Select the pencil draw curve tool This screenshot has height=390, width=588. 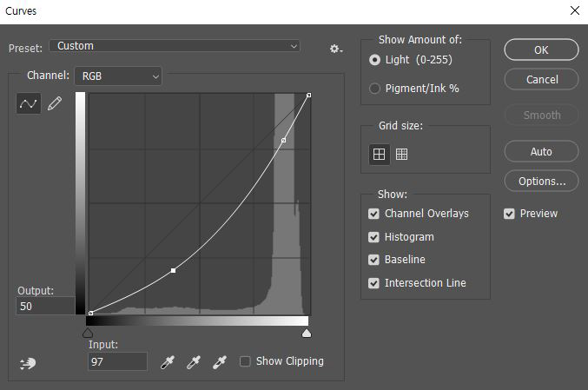tap(55, 103)
